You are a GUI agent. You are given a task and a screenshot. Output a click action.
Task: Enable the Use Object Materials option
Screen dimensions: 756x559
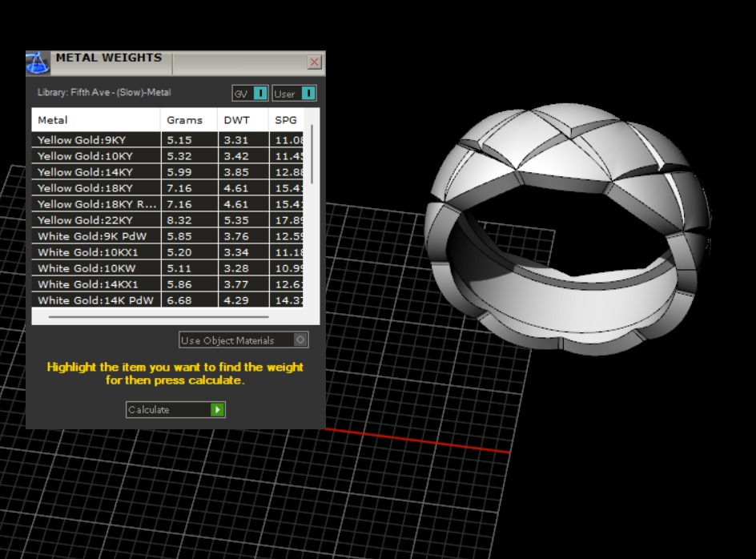(x=243, y=340)
